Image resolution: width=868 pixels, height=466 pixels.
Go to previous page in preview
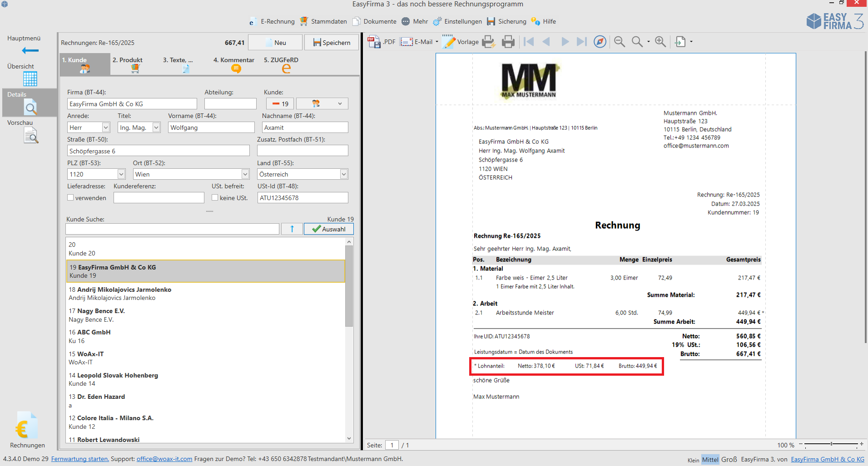click(x=546, y=42)
